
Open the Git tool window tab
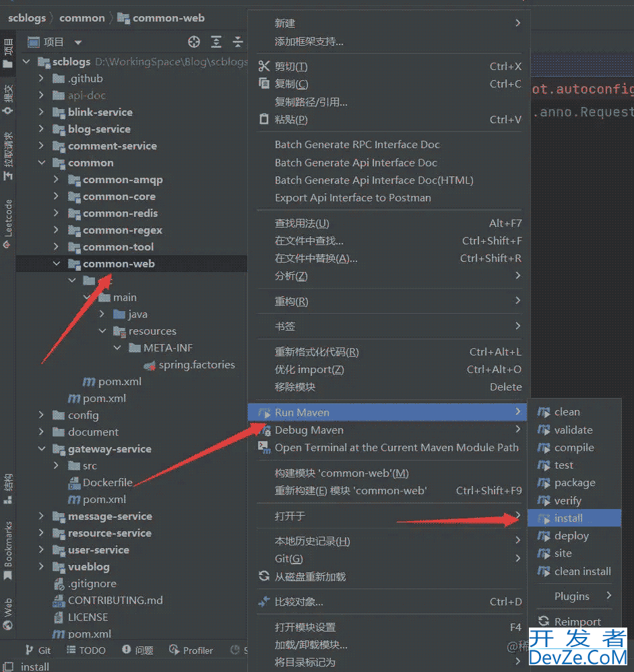click(x=38, y=650)
